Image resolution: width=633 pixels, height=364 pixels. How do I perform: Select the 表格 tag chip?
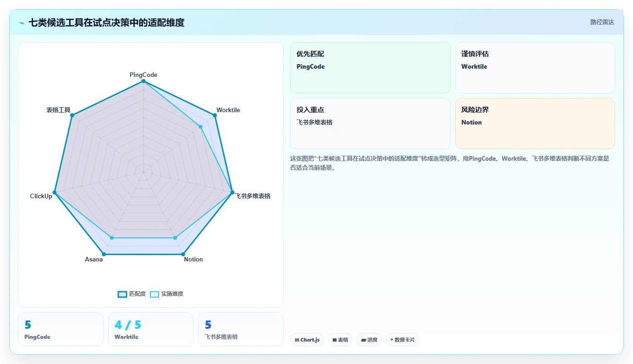(x=340, y=340)
